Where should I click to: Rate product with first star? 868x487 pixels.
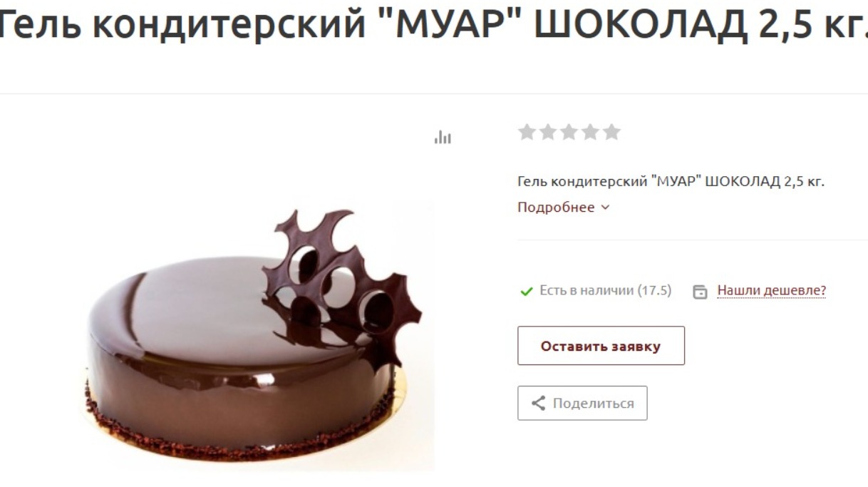[x=527, y=132]
